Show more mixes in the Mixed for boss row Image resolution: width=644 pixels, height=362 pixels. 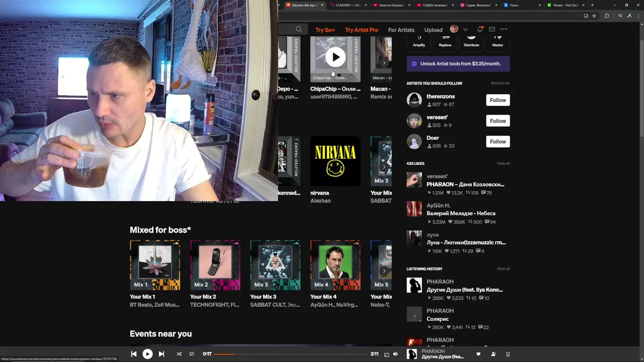(x=384, y=271)
